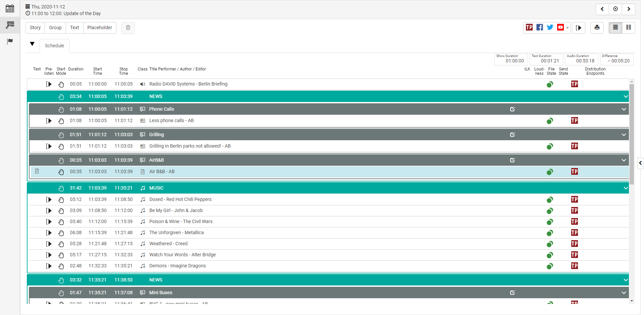Go to the next show arrow
The width and height of the screenshot is (644, 315).
(629, 9)
